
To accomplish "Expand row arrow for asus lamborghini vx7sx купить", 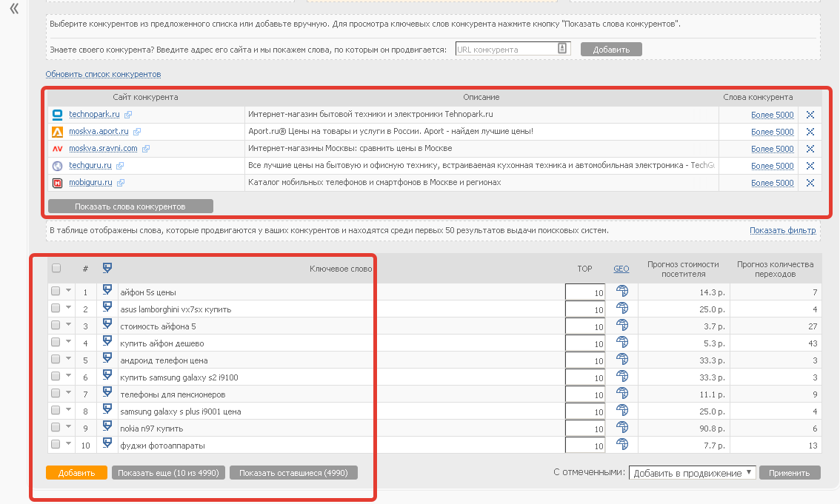I will (x=69, y=308).
